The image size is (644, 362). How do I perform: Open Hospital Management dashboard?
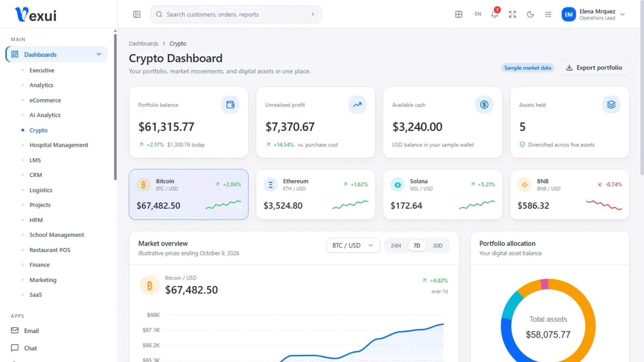[59, 145]
